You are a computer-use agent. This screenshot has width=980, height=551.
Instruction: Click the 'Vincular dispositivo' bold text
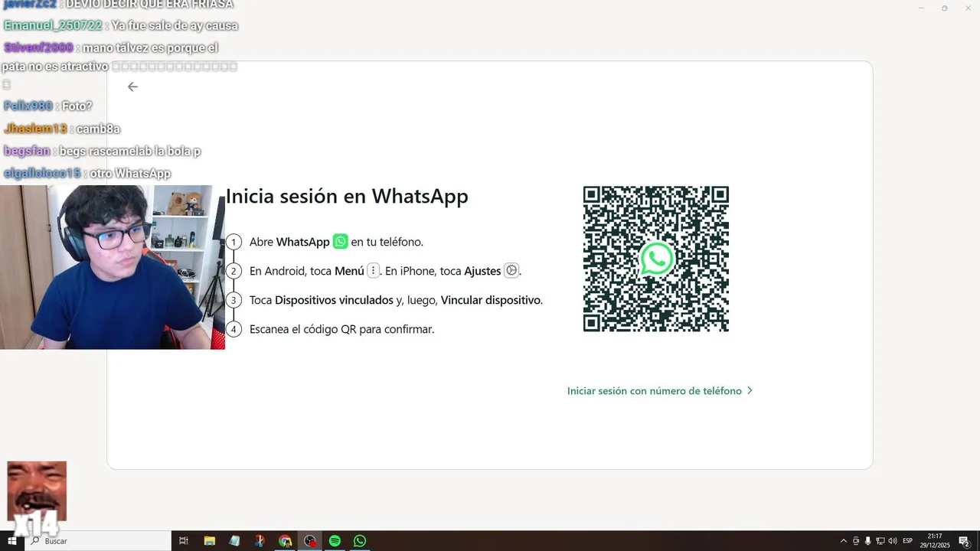(x=491, y=300)
